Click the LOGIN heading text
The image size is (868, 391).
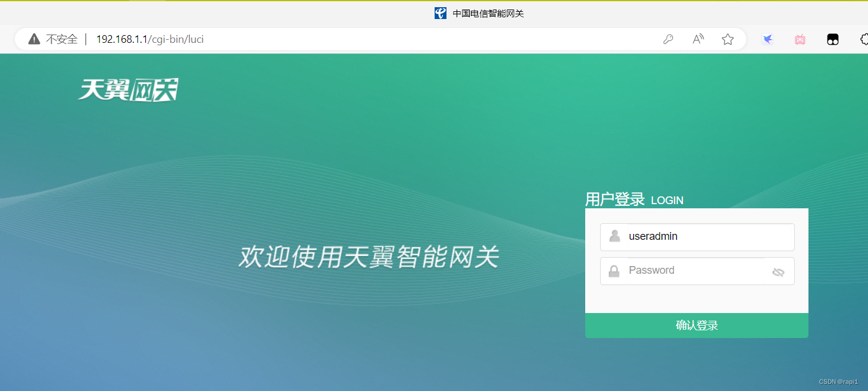click(667, 201)
